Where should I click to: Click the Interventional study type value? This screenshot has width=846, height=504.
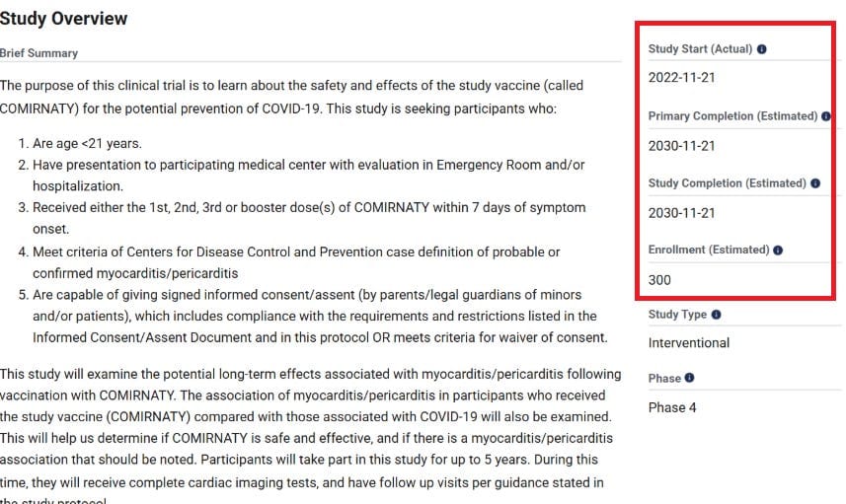pyautogui.click(x=688, y=343)
